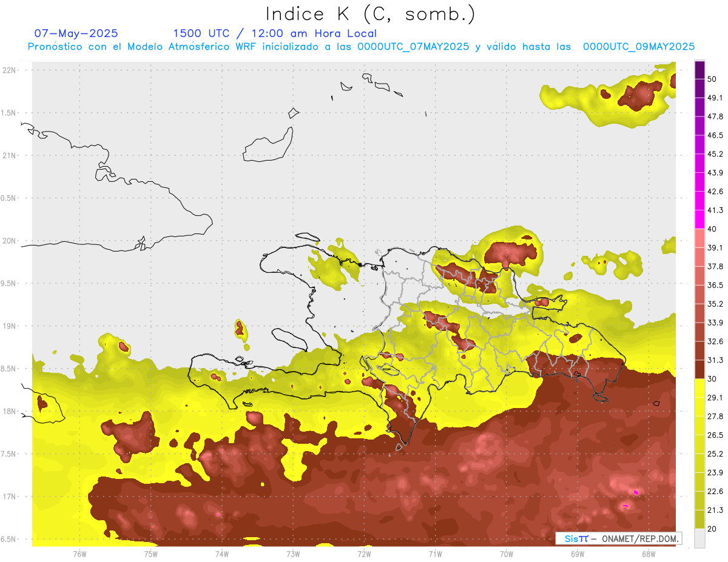Click the olive colorbar segment between 20 and 21.3

point(699,520)
